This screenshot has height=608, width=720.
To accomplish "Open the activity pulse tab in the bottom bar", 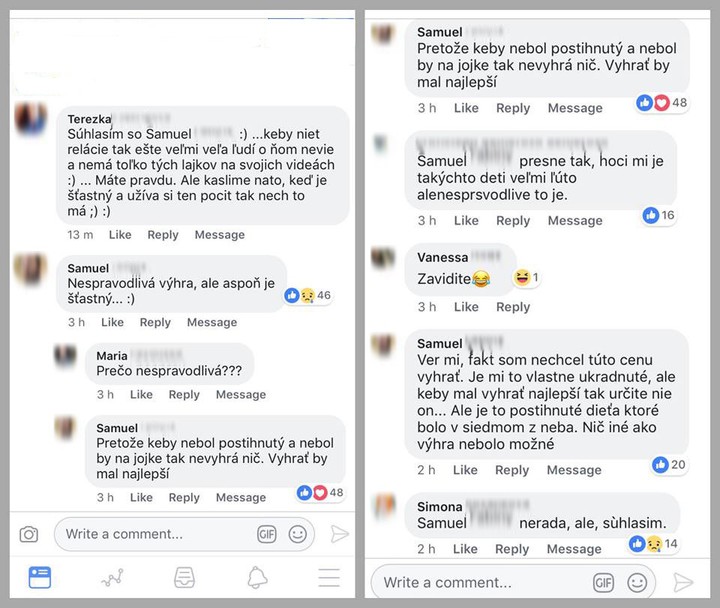I will [112, 577].
